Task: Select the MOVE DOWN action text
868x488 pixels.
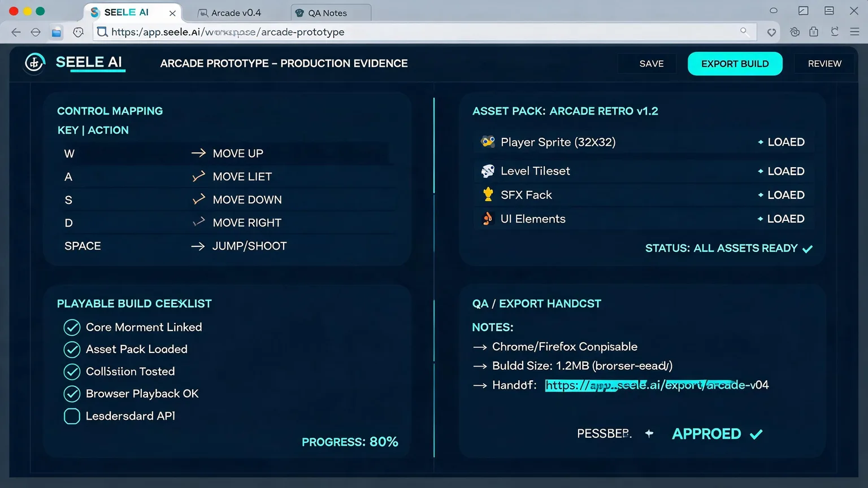Action: tap(248, 200)
